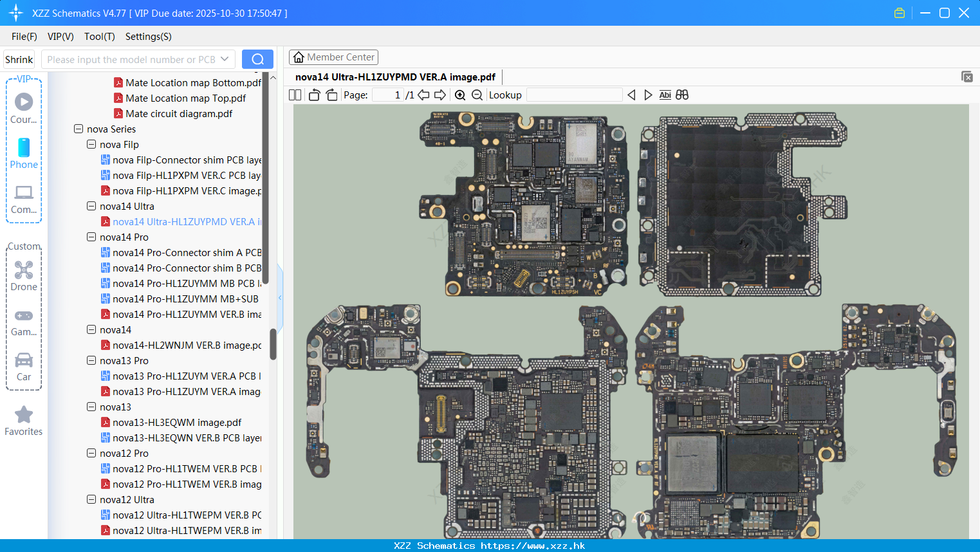This screenshot has width=980, height=552.
Task: Open nova14 Ultra-HL1ZUYPMD VER.A file
Action: tap(181, 221)
